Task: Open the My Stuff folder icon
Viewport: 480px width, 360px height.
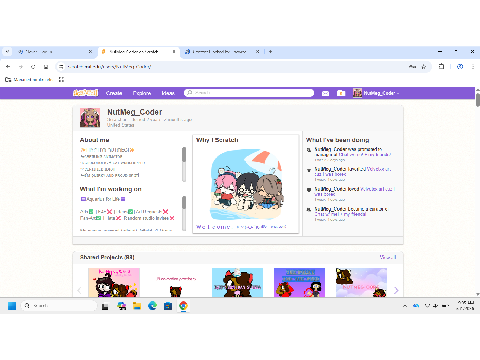Action: point(341,93)
